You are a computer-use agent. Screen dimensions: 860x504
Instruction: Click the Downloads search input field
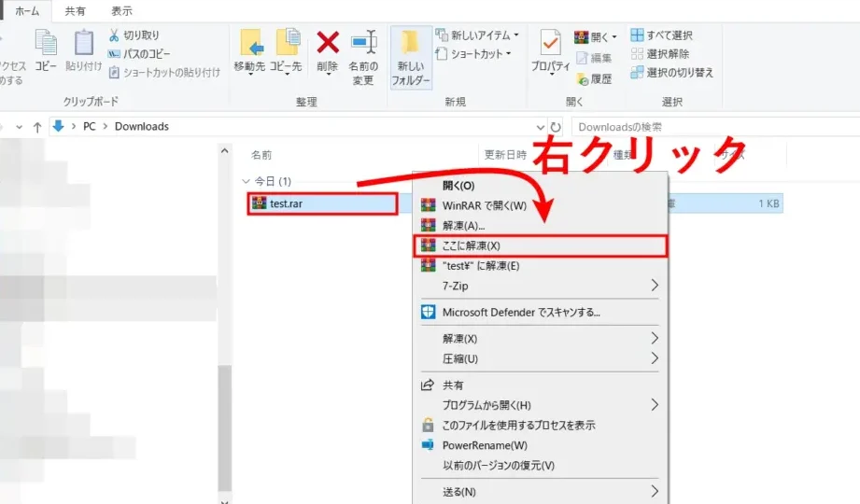point(710,127)
